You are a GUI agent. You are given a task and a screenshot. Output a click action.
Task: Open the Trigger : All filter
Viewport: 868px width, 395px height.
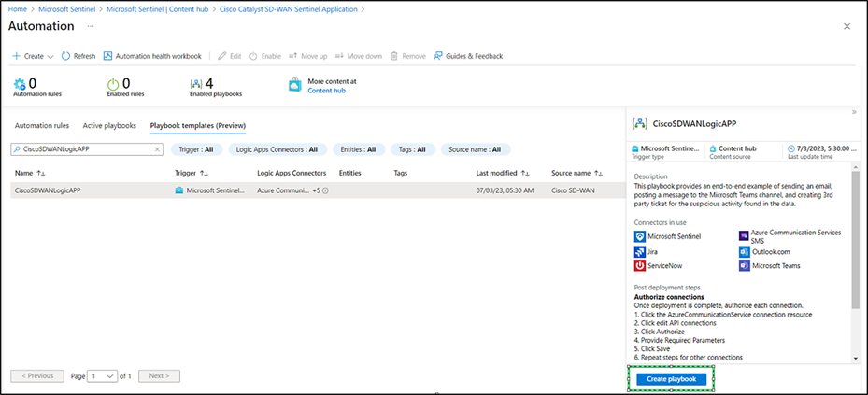(196, 149)
